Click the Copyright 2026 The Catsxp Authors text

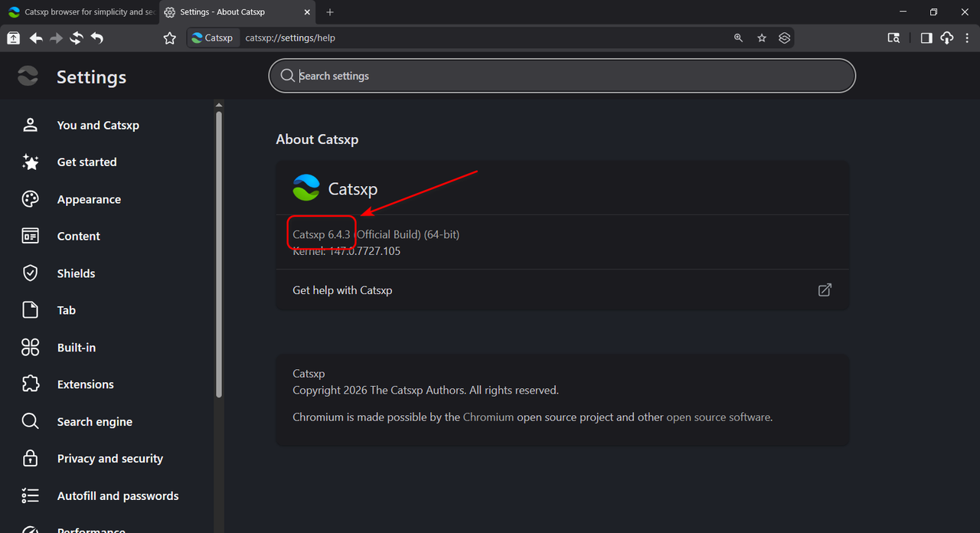[426, 391]
